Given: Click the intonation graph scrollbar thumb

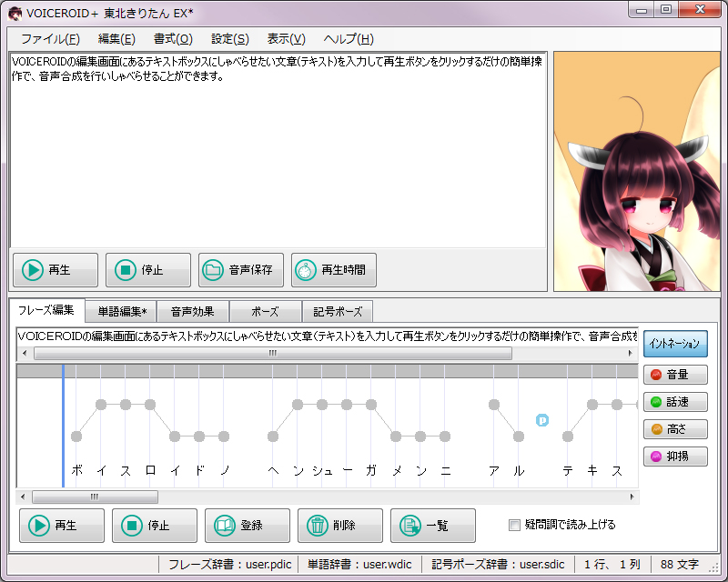Looking at the screenshot, I should (x=95, y=497).
